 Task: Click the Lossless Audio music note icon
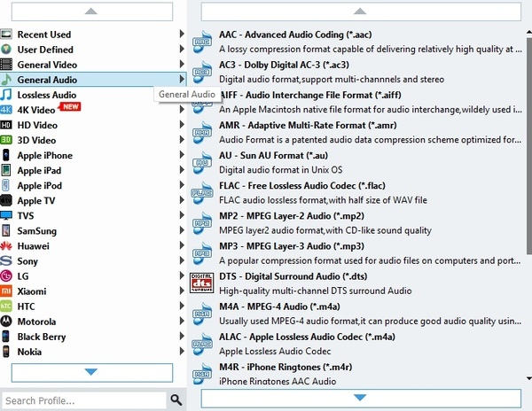(x=7, y=95)
